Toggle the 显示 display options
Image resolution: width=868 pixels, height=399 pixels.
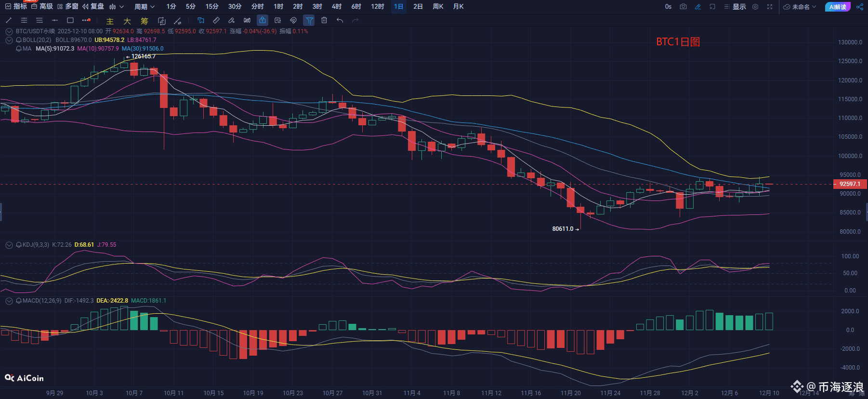point(735,7)
